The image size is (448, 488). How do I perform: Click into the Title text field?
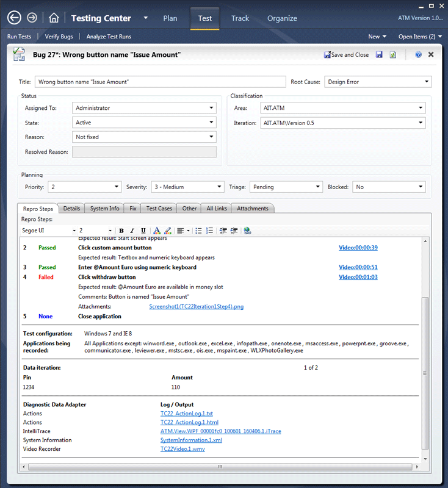(160, 82)
